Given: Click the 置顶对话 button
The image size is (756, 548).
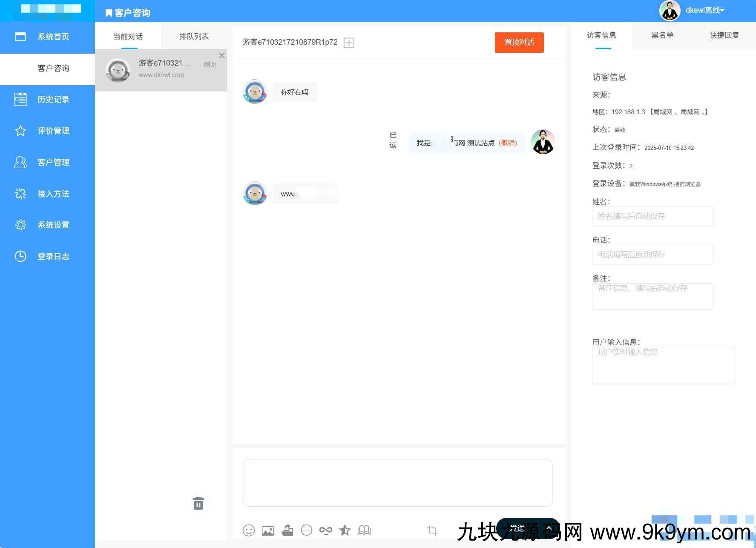Looking at the screenshot, I should [x=519, y=42].
